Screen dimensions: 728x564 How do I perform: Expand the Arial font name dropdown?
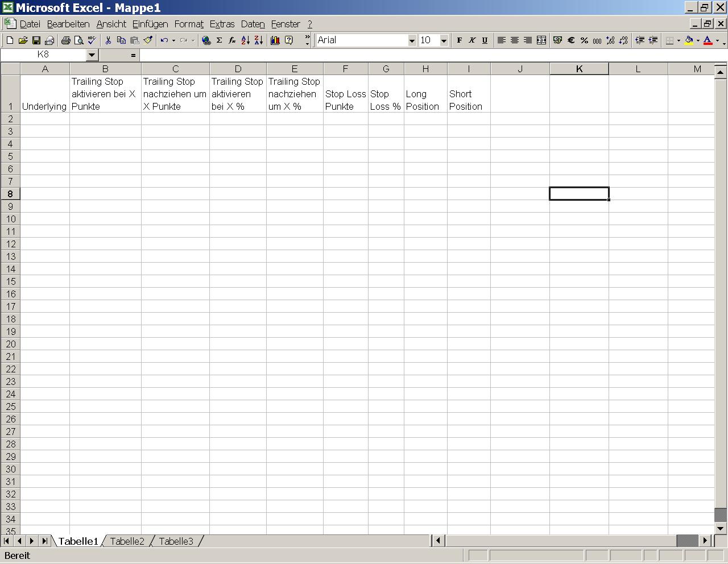coord(412,40)
